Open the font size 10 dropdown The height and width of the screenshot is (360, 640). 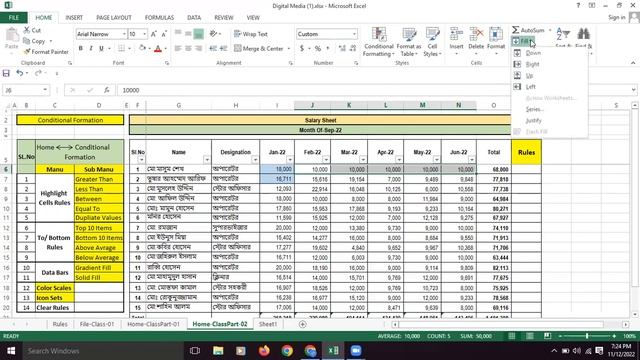144,34
